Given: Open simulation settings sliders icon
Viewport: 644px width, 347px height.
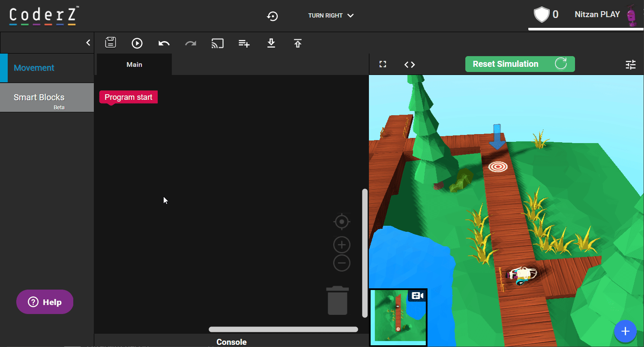Looking at the screenshot, I should (x=631, y=65).
